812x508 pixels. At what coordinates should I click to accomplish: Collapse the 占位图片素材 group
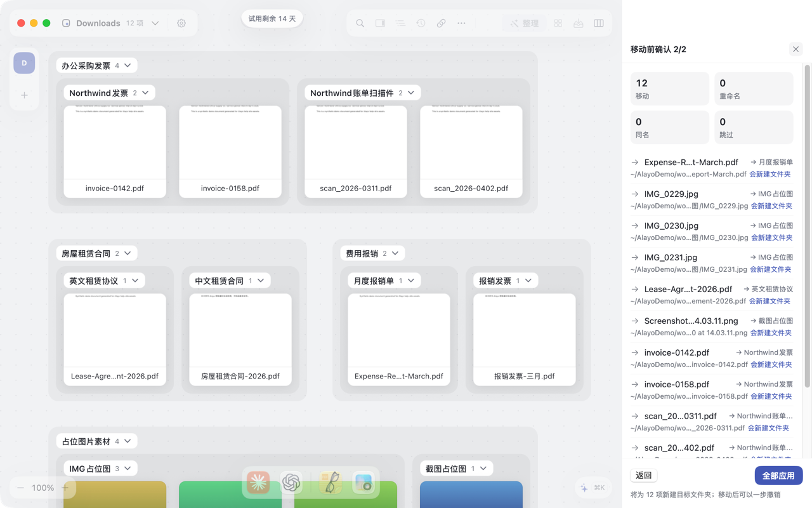point(128,441)
